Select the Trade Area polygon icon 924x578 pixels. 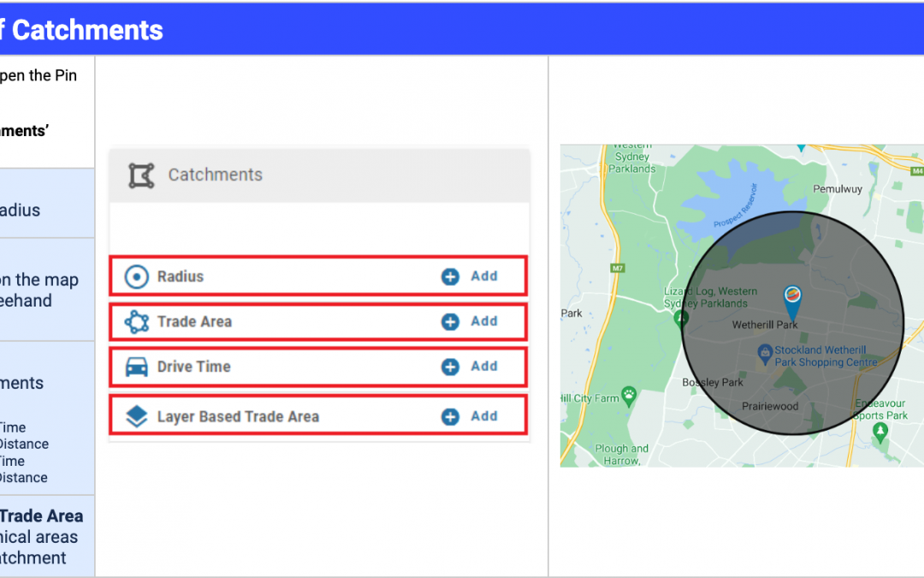click(136, 322)
